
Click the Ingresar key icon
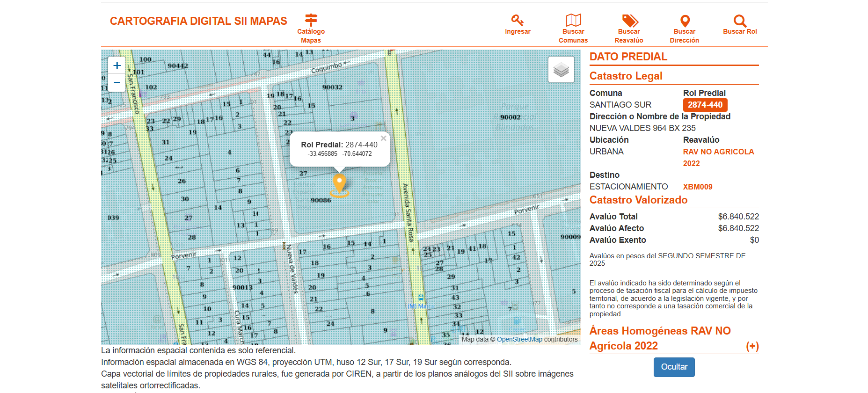pos(518,20)
